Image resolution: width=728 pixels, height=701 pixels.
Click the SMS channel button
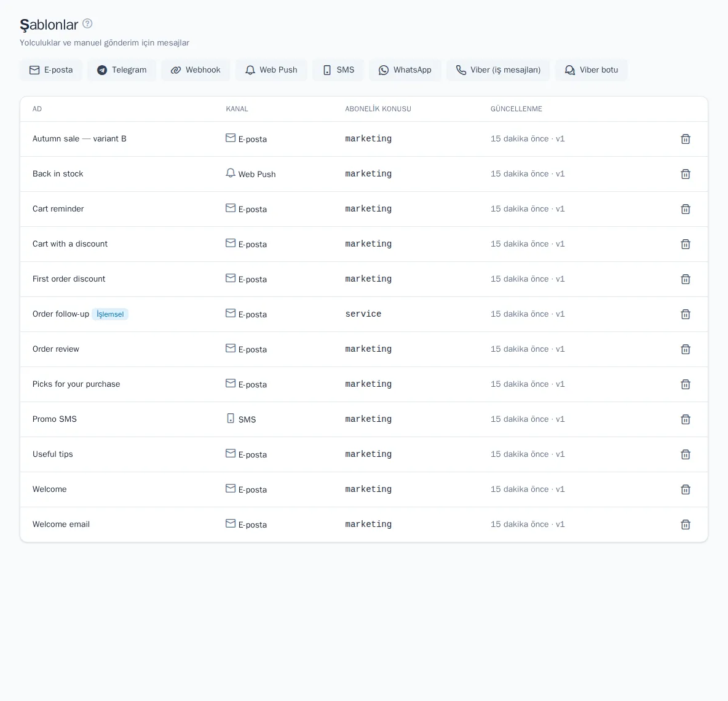click(338, 70)
